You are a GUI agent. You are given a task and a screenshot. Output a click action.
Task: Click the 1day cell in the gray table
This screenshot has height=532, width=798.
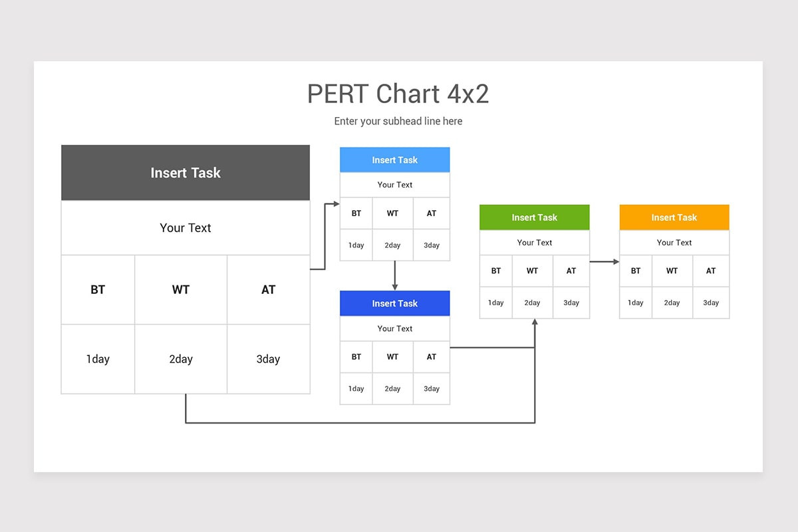point(97,358)
